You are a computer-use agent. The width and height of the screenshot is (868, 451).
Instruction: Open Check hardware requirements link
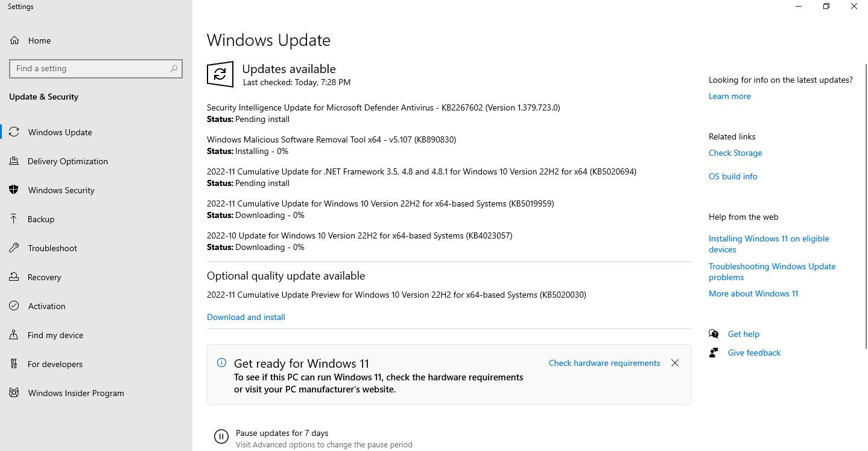point(604,363)
